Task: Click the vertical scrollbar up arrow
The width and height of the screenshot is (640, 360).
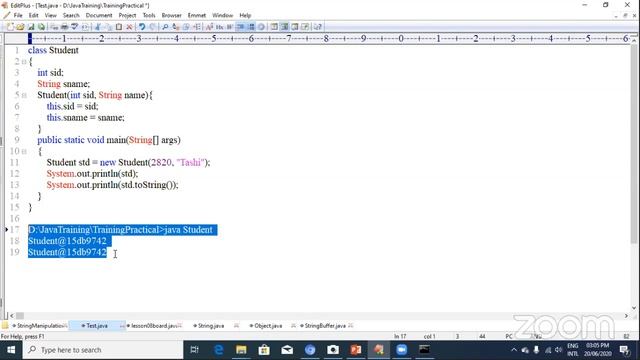Action: [634, 40]
